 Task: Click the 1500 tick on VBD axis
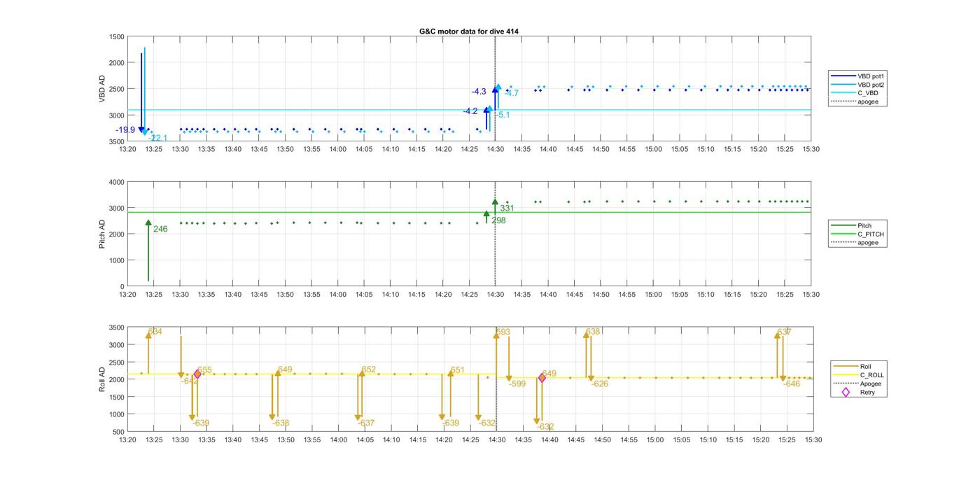[117, 36]
